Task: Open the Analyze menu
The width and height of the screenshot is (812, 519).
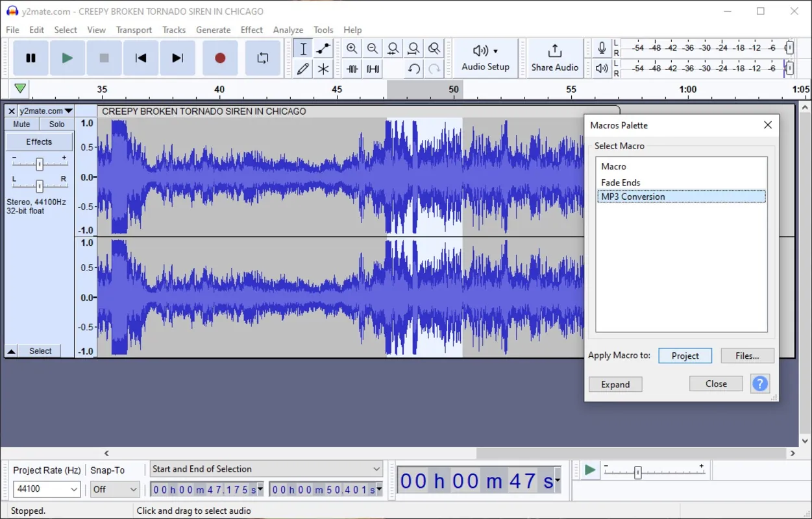Action: tap(288, 30)
